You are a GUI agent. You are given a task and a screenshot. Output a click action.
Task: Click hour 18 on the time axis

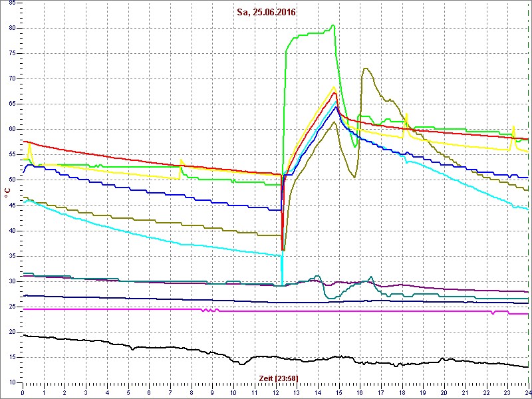point(402,392)
